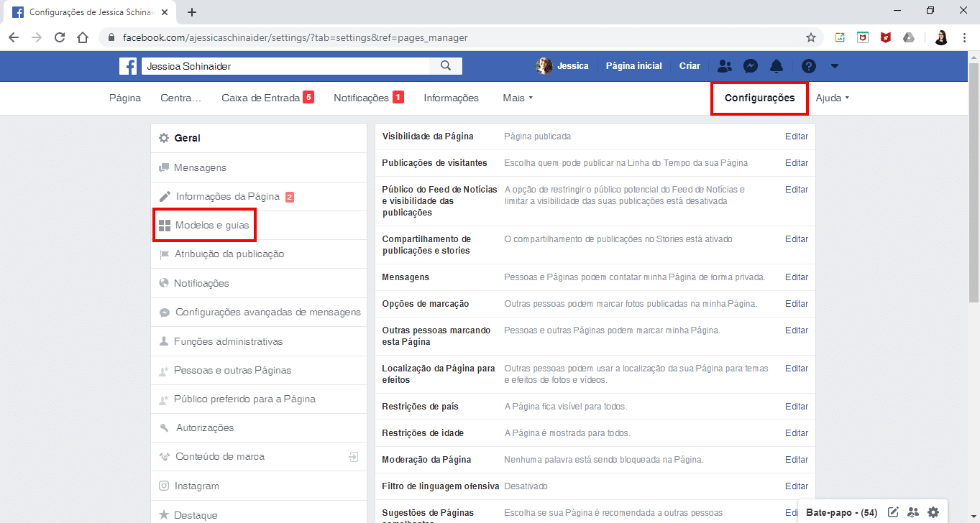Edit Restrições de país setting

(796, 406)
